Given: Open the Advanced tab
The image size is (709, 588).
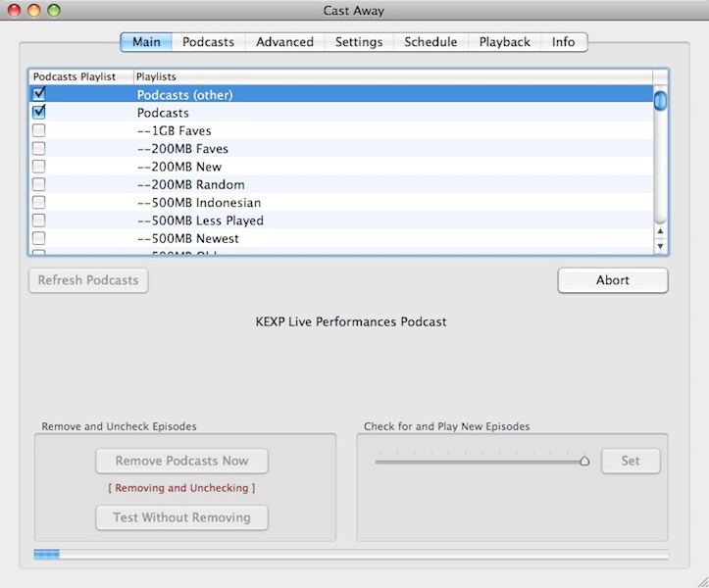Looking at the screenshot, I should point(284,42).
